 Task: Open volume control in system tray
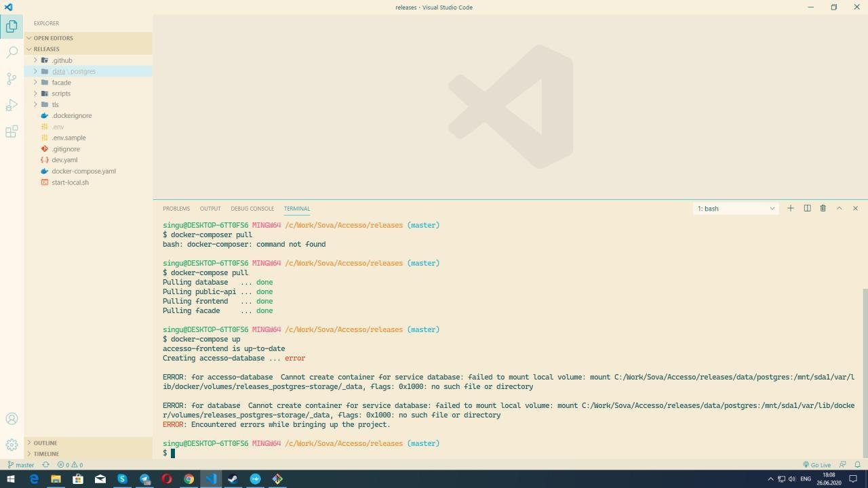coord(792,479)
